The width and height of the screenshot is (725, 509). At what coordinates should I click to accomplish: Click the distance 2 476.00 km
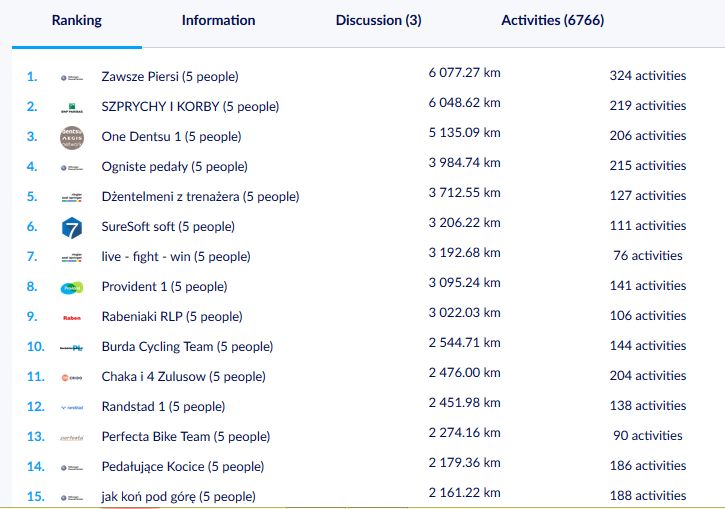[464, 374]
